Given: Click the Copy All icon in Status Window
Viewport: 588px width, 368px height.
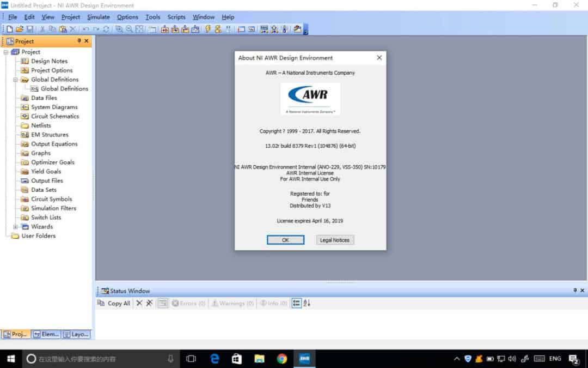Looking at the screenshot, I should pyautogui.click(x=101, y=303).
